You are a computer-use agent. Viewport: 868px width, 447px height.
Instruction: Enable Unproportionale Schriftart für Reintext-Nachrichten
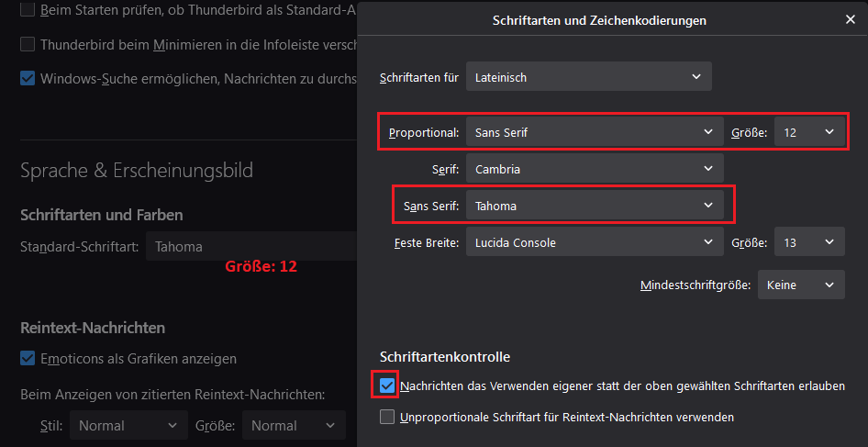coord(387,417)
